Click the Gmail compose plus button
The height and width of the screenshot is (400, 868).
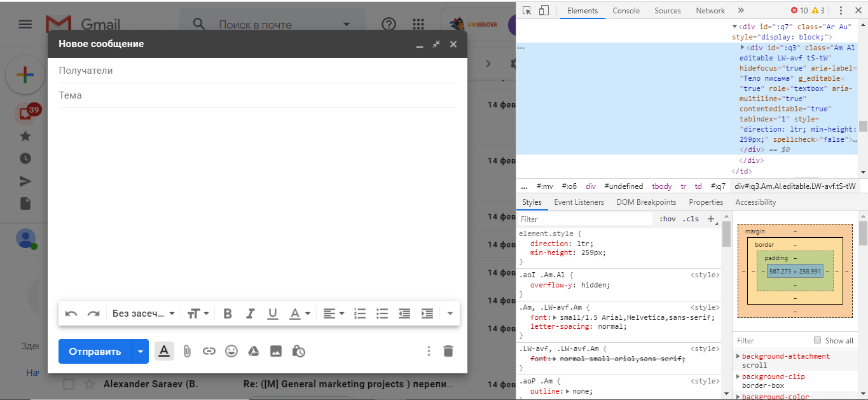coord(25,75)
